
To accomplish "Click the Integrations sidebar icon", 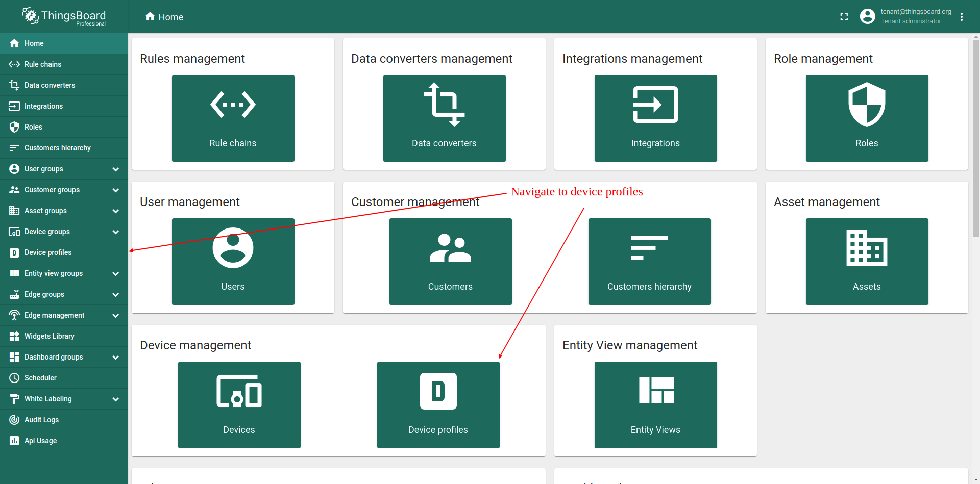I will pyautogui.click(x=14, y=106).
